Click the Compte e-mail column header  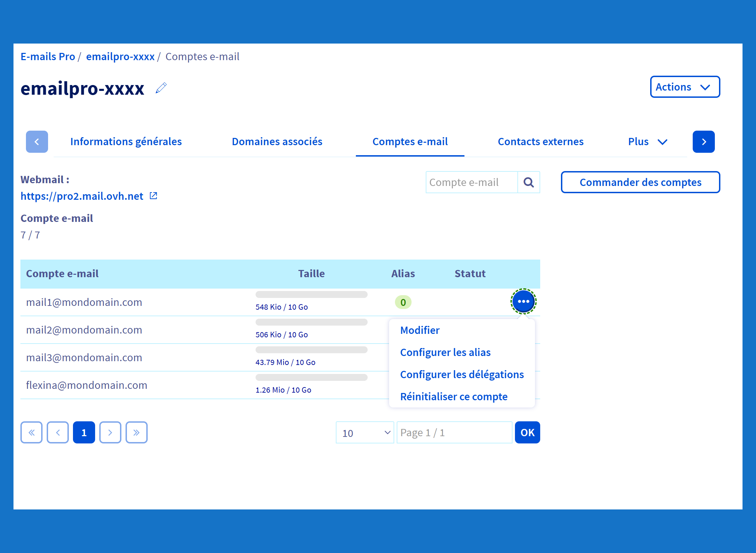point(62,273)
